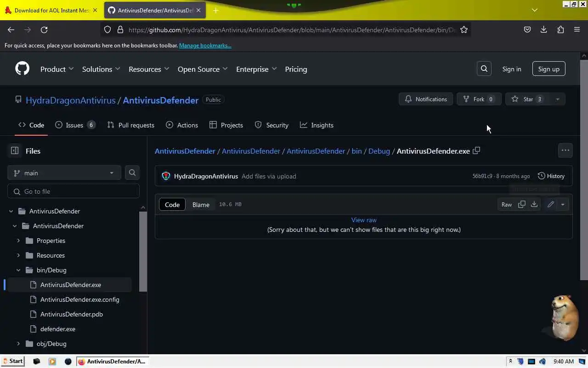Bookmark this page with the star icon
The width and height of the screenshot is (588, 368).
tap(464, 29)
